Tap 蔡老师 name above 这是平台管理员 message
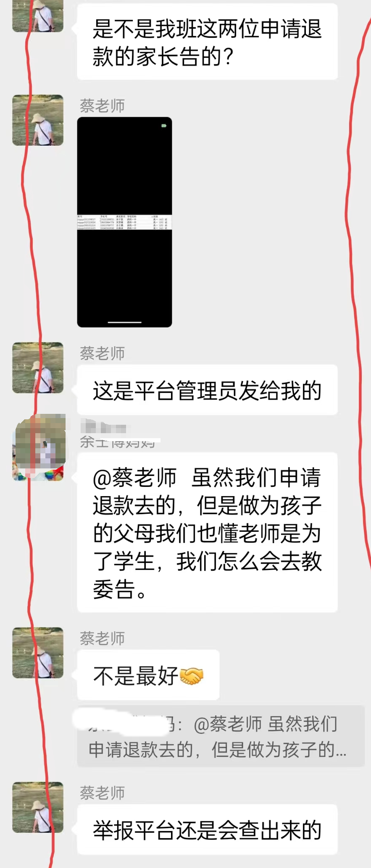This screenshot has height=868, width=371. tap(103, 353)
